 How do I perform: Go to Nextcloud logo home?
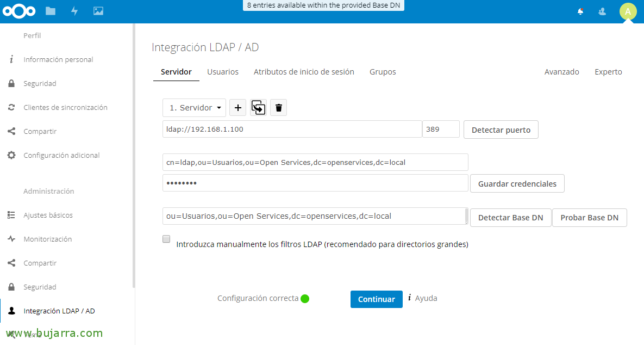tap(19, 11)
